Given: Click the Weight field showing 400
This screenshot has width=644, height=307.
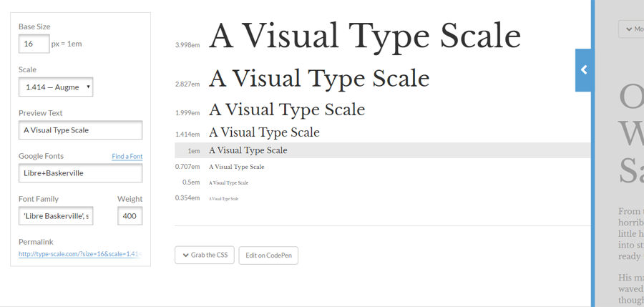Looking at the screenshot, I should point(130,216).
